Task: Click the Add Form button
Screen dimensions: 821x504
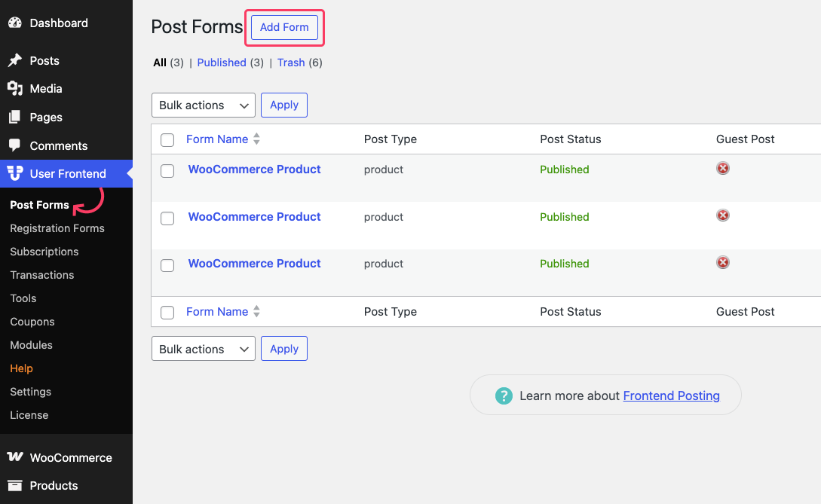Action: [x=284, y=27]
